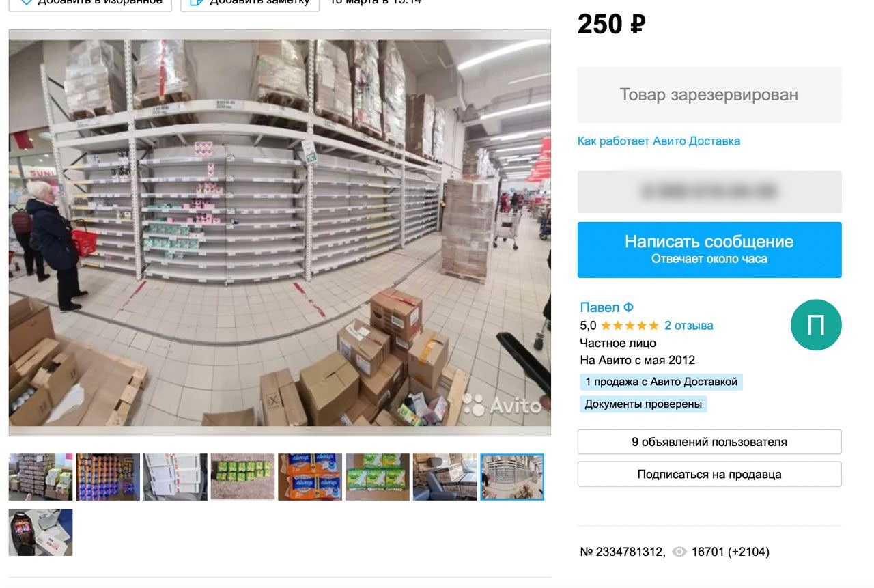Click Подписаться на продавца button
Screen dimensions: 874x588
click(709, 474)
